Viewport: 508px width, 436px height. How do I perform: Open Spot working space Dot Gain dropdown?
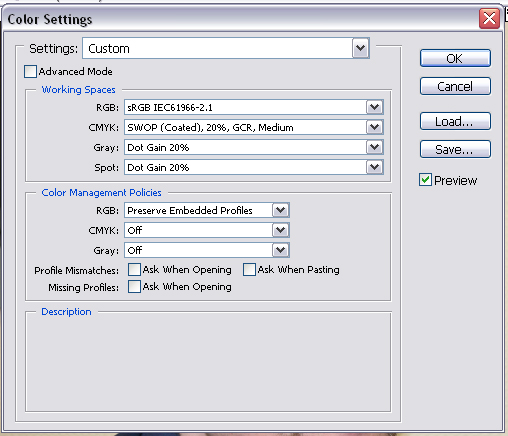click(254, 167)
